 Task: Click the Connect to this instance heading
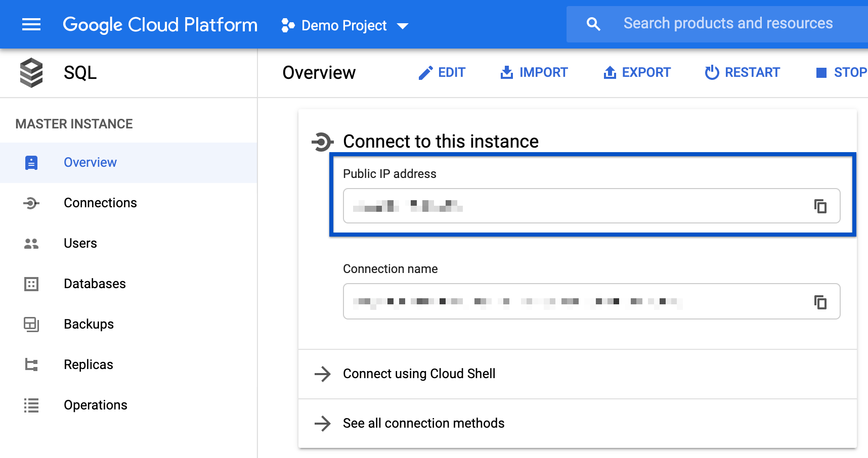[441, 142]
